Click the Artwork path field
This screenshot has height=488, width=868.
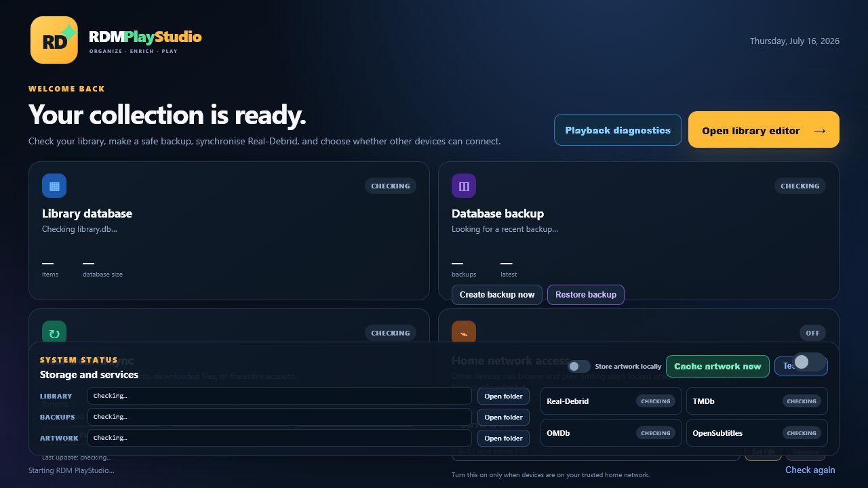coord(279,438)
